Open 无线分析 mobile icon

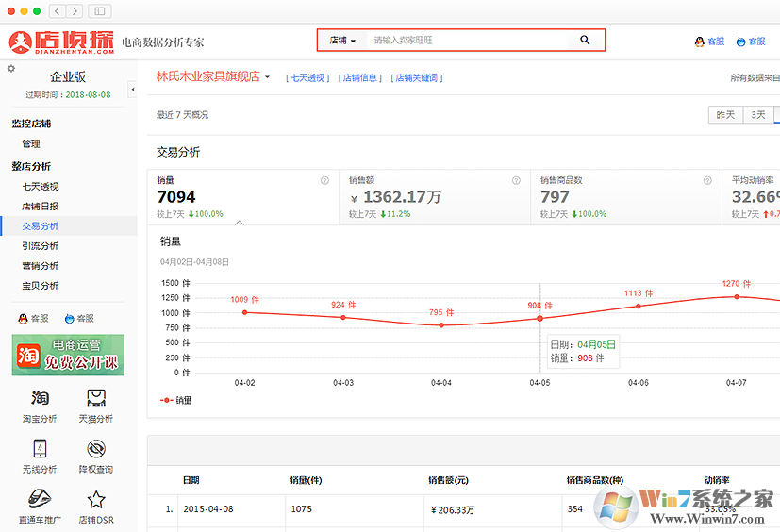pyautogui.click(x=40, y=448)
